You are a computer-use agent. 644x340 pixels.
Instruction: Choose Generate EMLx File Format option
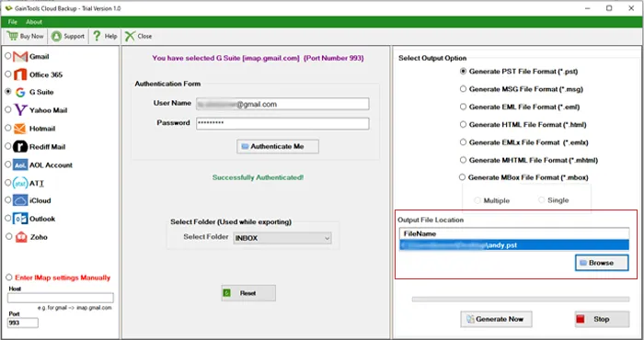pos(463,142)
